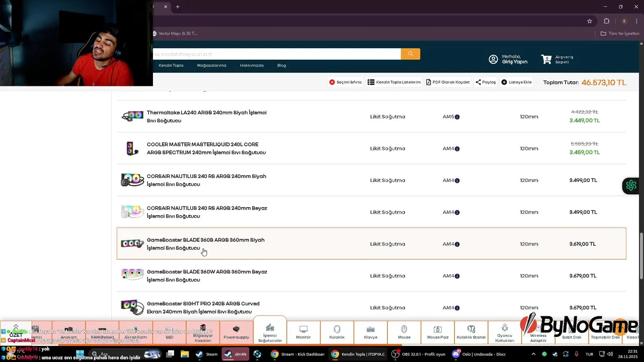
Task: Open Chrome extensions puzzle icon
Action: [x=606, y=21]
